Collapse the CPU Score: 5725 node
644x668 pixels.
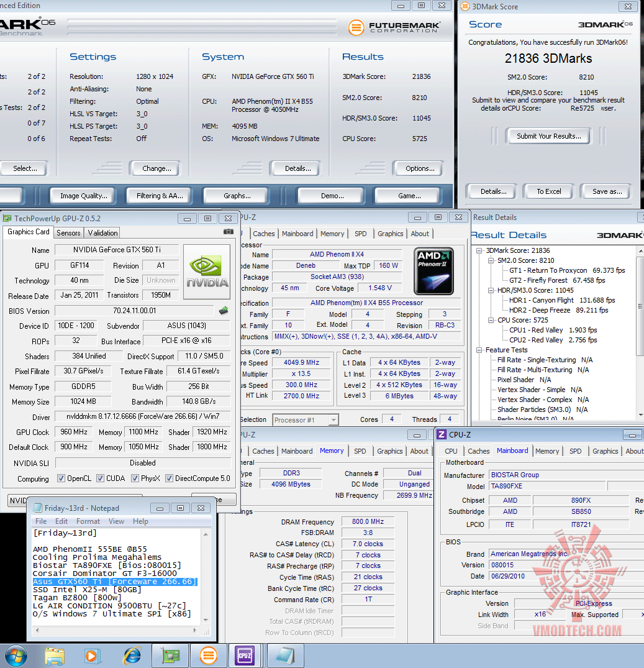[x=491, y=320]
